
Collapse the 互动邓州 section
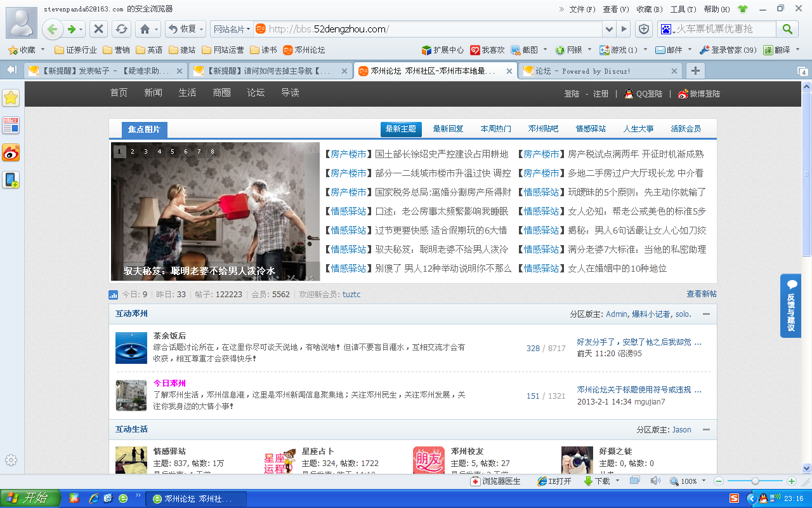[x=706, y=314]
